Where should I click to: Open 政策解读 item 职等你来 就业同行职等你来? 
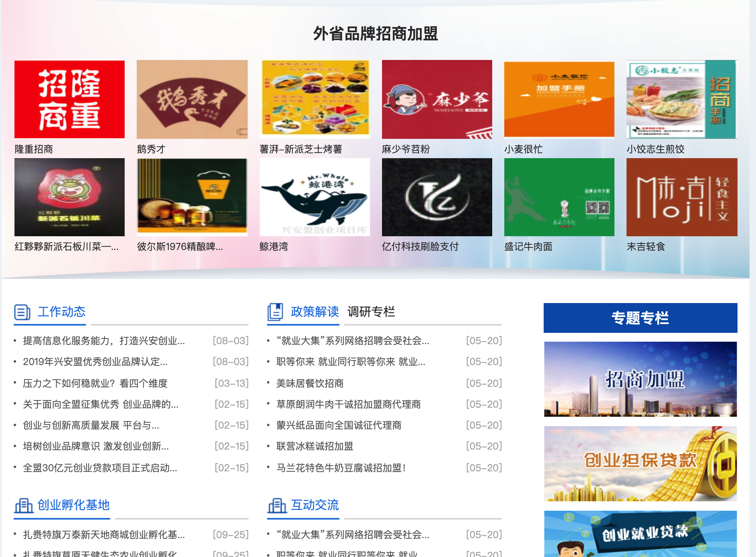(351, 362)
